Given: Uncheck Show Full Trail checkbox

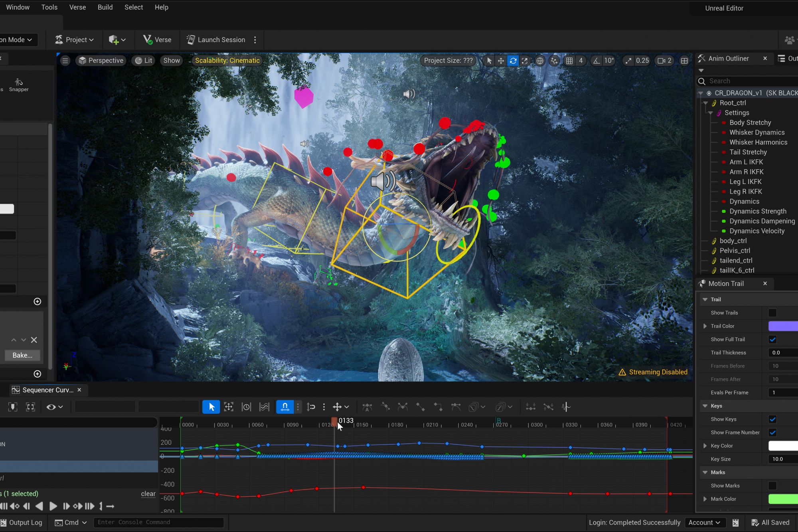Looking at the screenshot, I should (x=772, y=339).
